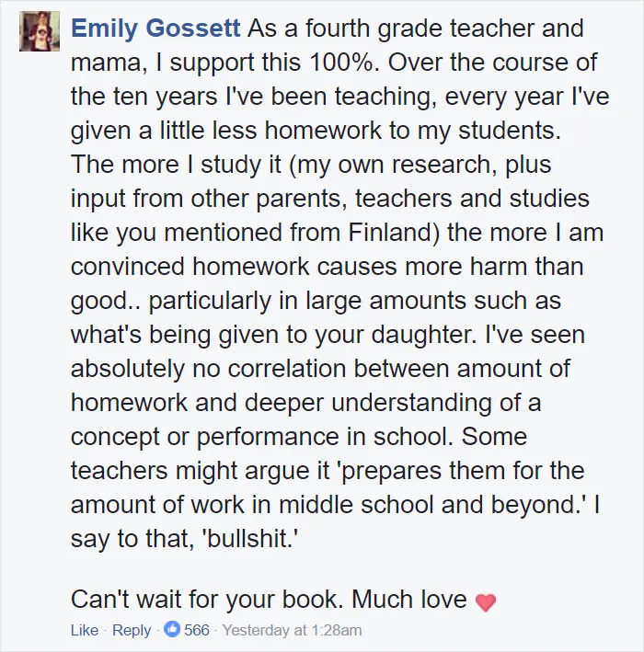Visit the Emily Gossett profile name link
Screen dimensions: 644x652
pos(155,29)
